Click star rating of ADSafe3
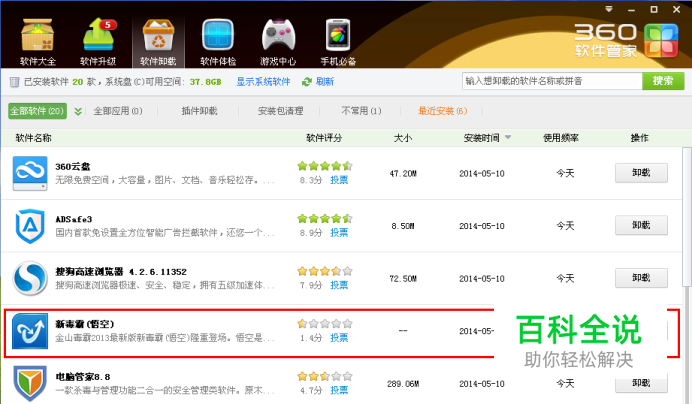This screenshot has width=692, height=404. tap(325, 219)
